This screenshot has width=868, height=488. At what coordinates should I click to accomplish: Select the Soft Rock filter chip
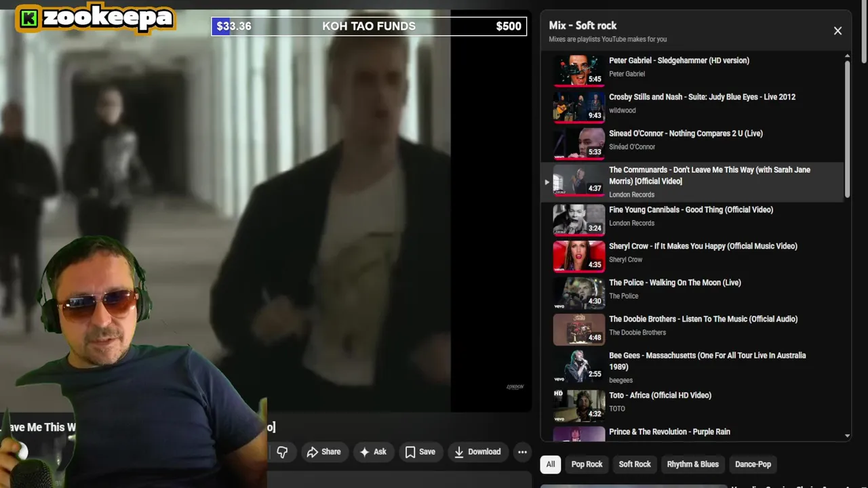point(635,464)
